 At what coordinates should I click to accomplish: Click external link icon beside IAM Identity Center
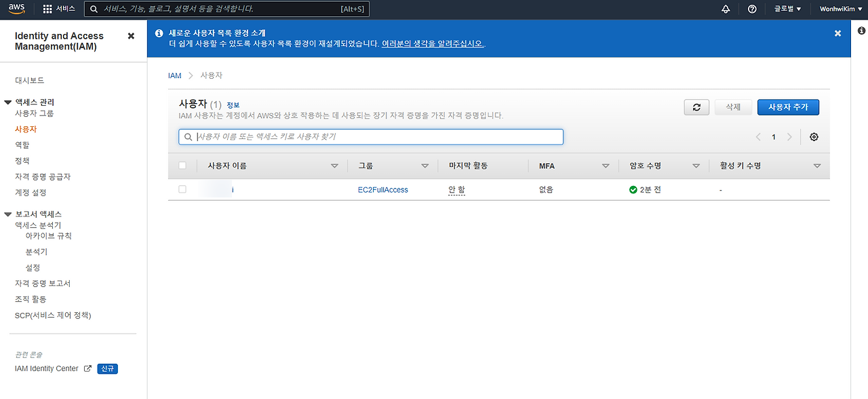point(87,368)
